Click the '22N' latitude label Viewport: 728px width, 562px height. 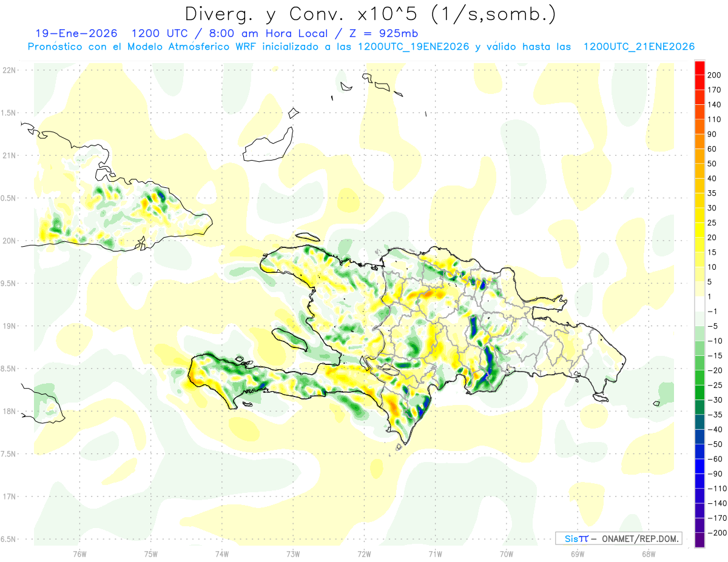point(8,70)
